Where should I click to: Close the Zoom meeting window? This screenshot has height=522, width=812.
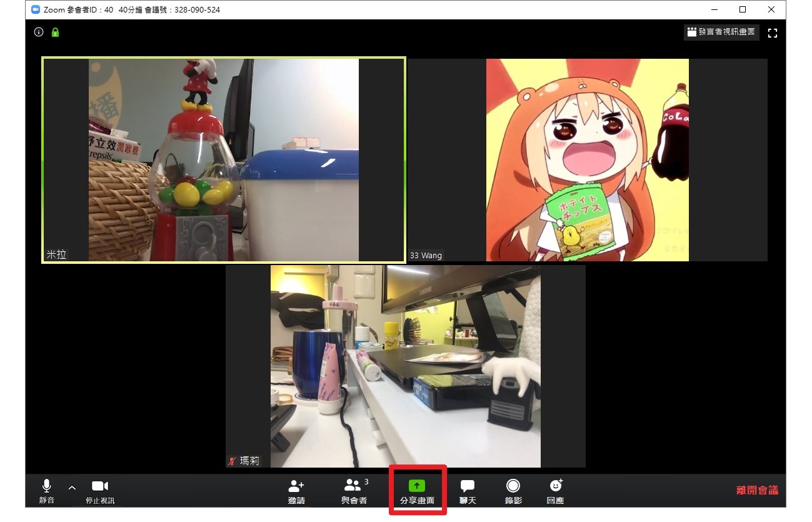click(771, 9)
